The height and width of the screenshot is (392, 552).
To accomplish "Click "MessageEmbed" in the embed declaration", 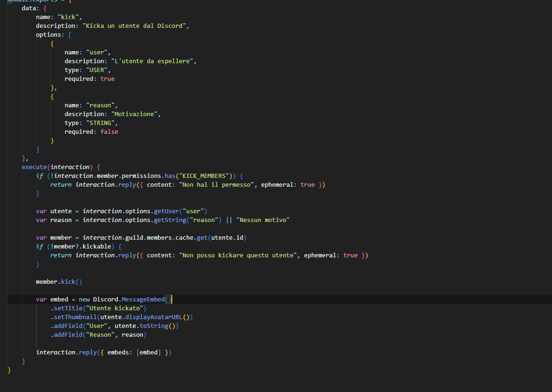I will click(x=143, y=299).
